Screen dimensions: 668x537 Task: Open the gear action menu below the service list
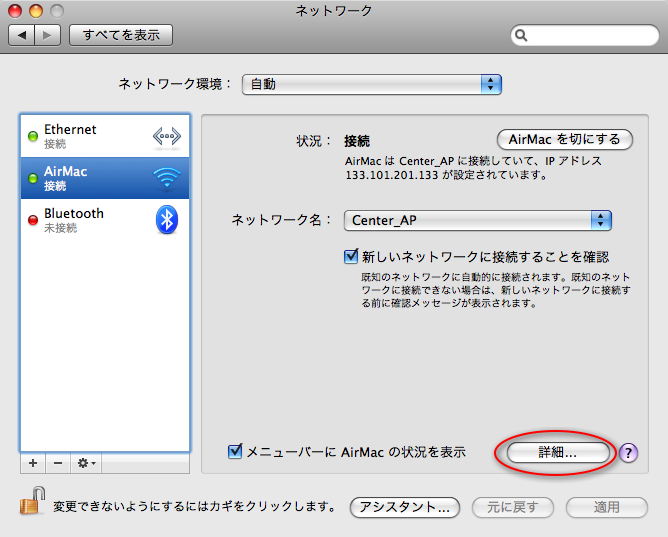(x=86, y=463)
